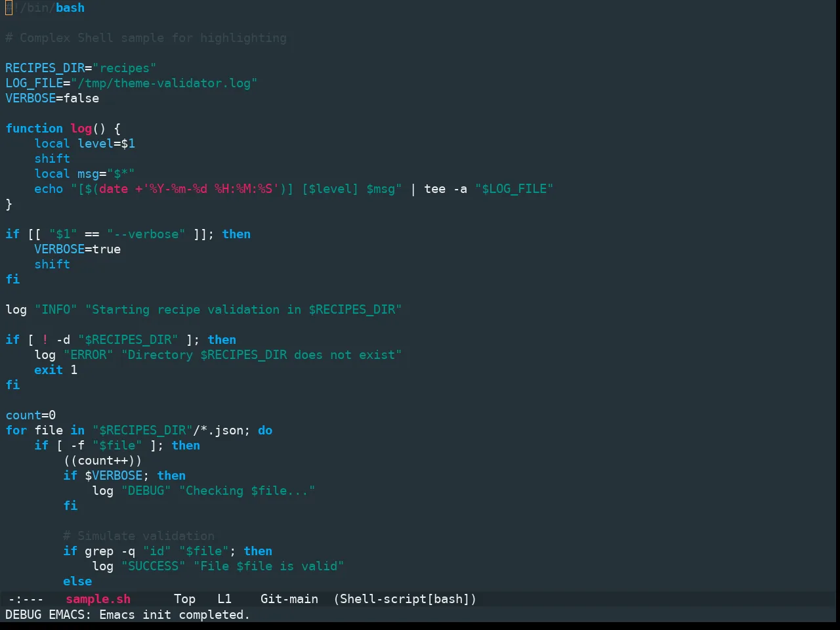Click the 'if $VERBOSE; then' line
840x630 pixels.
pyautogui.click(x=125, y=476)
